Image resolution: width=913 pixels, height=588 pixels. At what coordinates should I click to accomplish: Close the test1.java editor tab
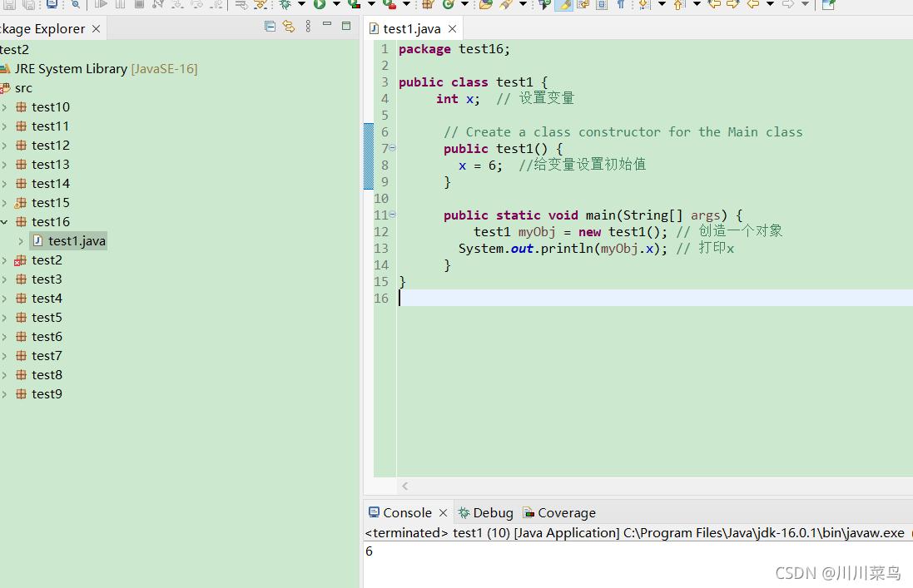pos(453,28)
